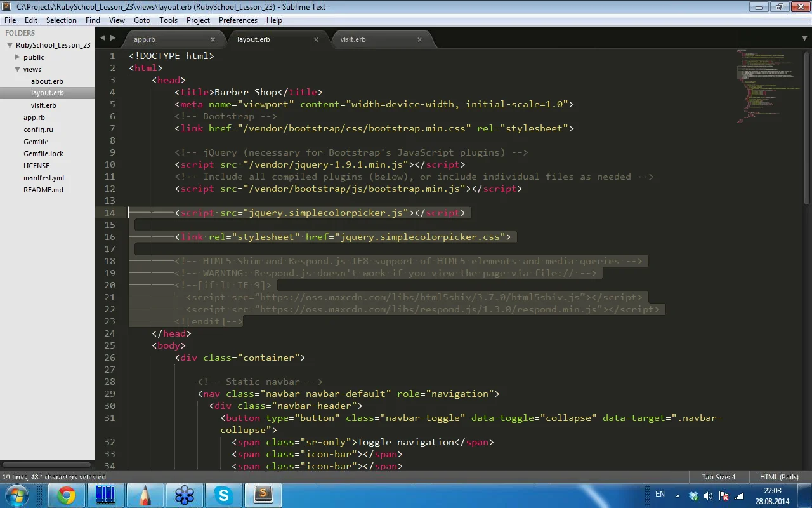
Task: Click the Dropbox icon in the system tray
Action: (x=693, y=495)
